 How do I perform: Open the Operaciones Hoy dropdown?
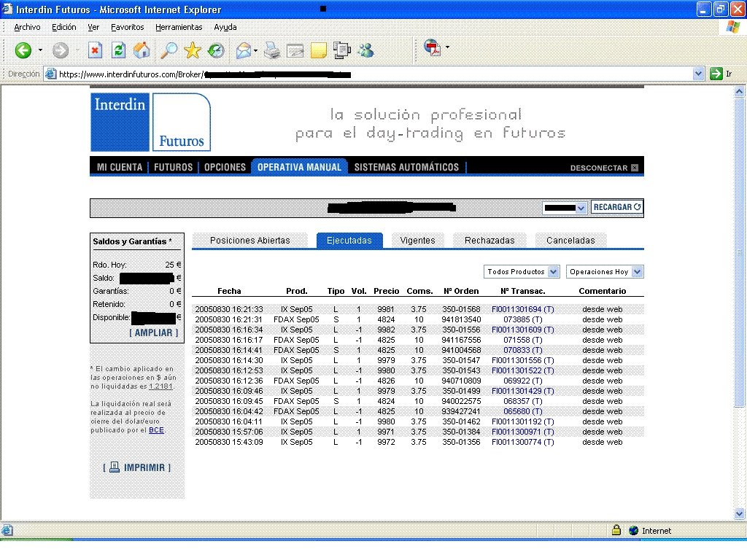click(x=605, y=271)
